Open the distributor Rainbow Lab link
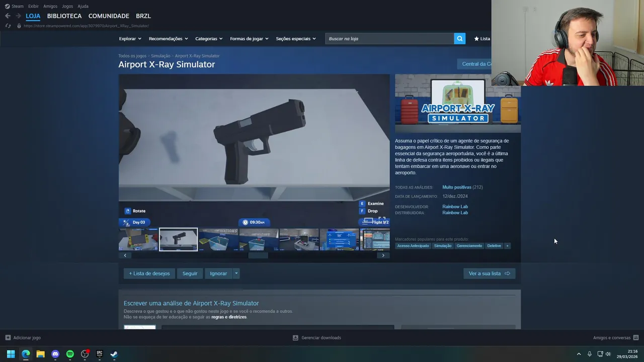This screenshot has width=644, height=362. pos(455,213)
